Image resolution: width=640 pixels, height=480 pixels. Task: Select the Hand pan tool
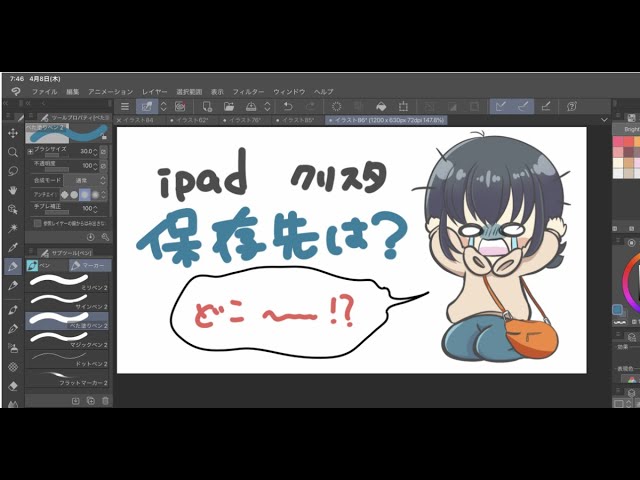(13, 190)
